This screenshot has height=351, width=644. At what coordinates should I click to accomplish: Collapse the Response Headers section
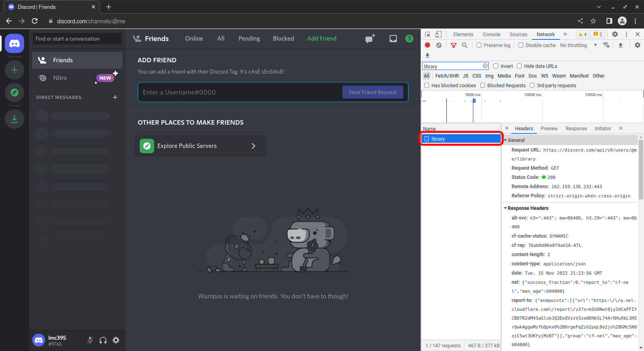pyautogui.click(x=506, y=208)
